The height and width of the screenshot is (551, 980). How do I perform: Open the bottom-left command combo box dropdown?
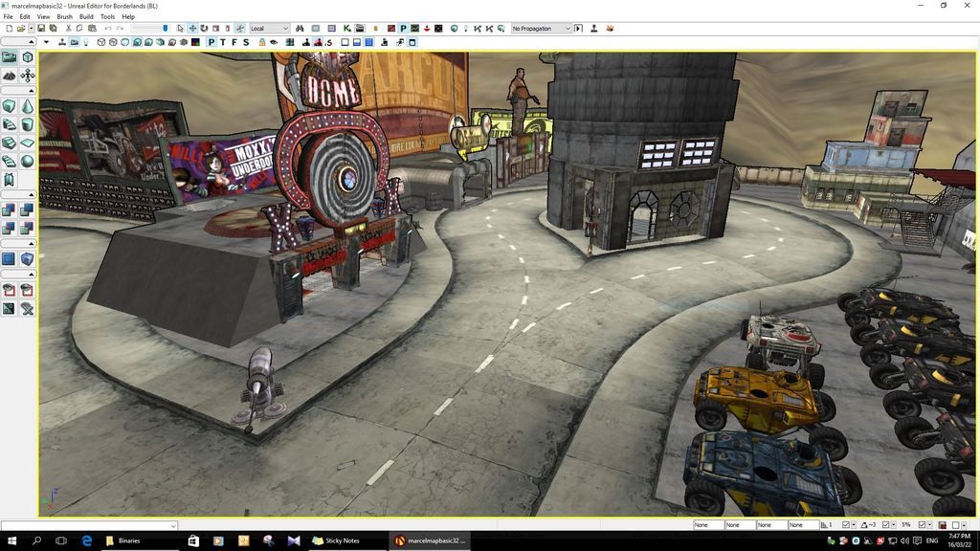173,525
